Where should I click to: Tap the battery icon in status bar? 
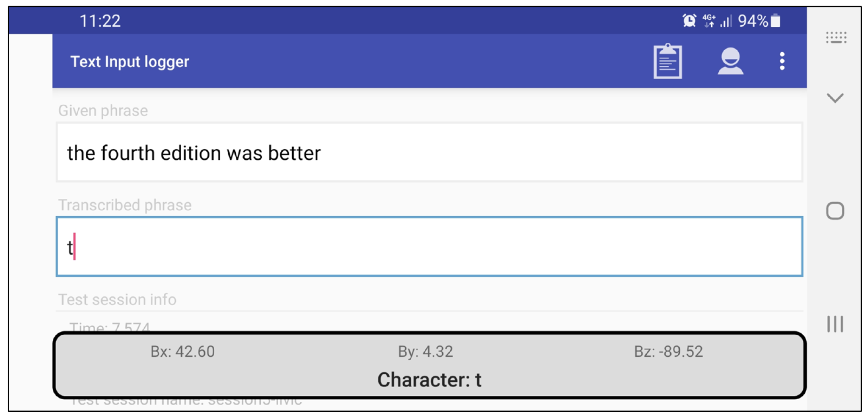(x=776, y=20)
